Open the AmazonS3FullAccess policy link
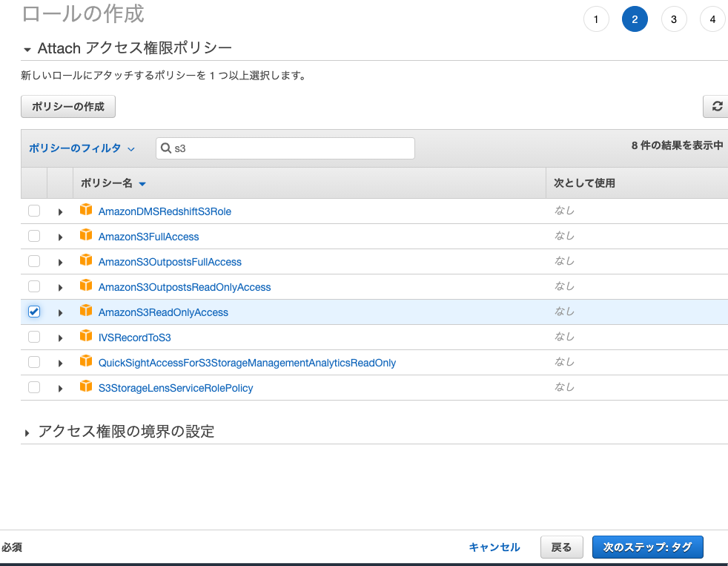 coord(148,237)
